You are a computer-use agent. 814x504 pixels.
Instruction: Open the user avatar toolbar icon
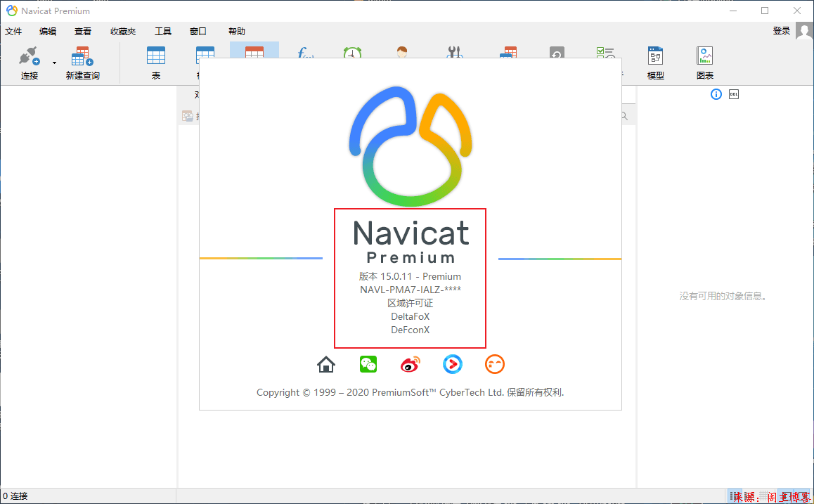click(402, 53)
